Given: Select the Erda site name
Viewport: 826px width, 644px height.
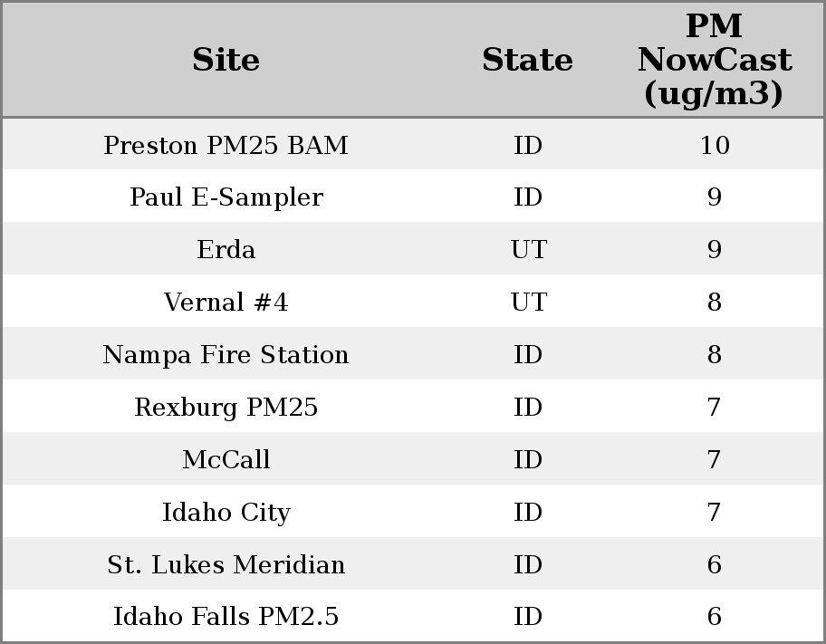Looking at the screenshot, I should [x=226, y=250].
